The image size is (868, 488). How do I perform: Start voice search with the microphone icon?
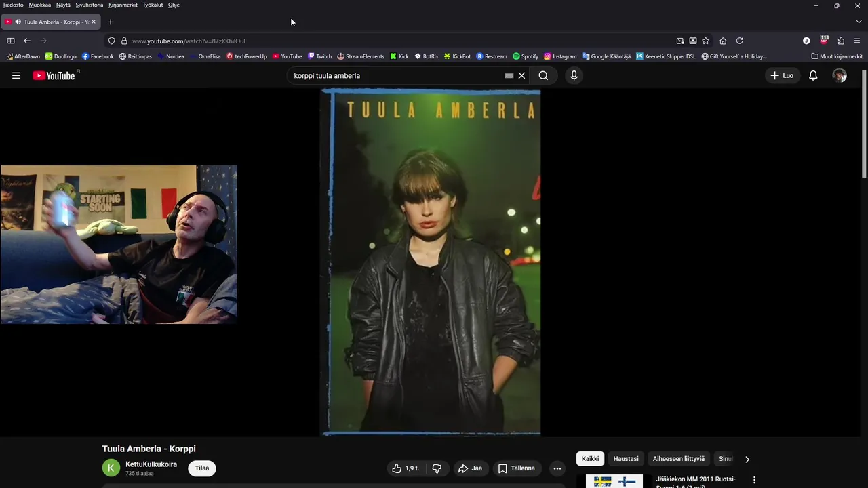pyautogui.click(x=574, y=75)
